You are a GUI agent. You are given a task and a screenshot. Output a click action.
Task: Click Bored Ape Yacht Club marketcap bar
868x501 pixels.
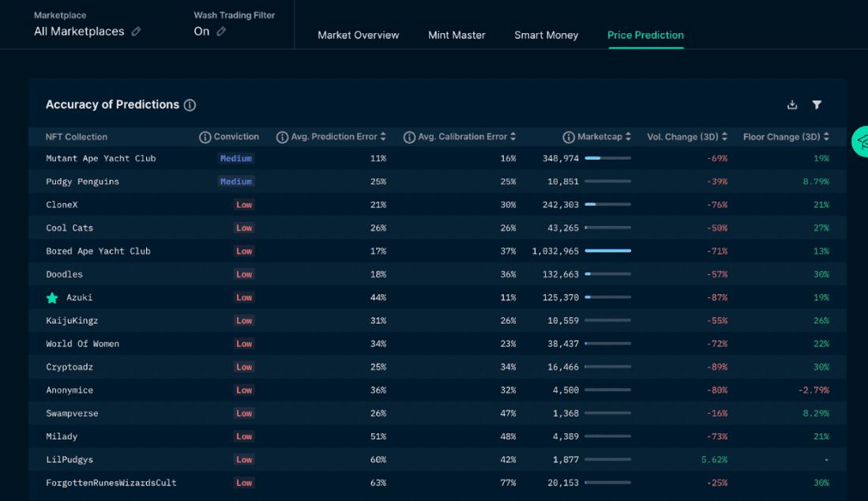[608, 250]
